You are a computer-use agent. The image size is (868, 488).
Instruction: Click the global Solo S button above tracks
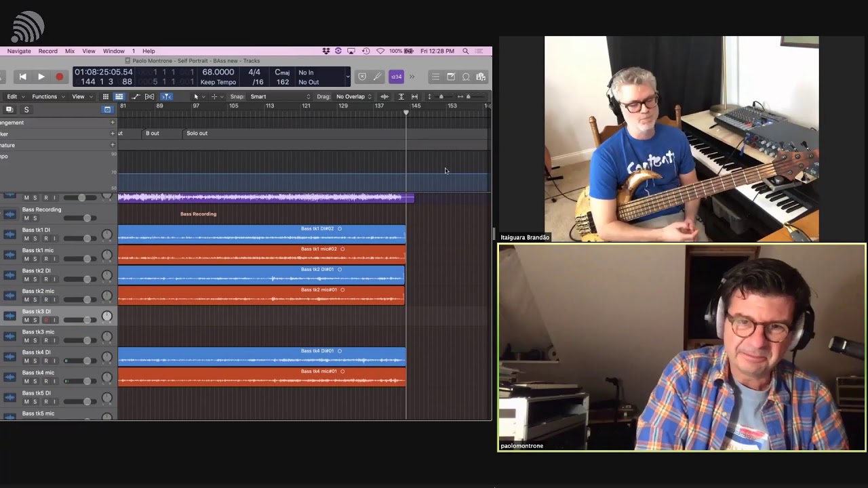[x=26, y=110]
